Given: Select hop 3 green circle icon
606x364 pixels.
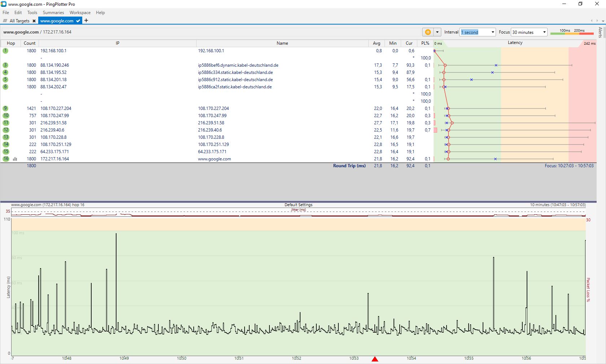Looking at the screenshot, I should (x=5, y=65).
